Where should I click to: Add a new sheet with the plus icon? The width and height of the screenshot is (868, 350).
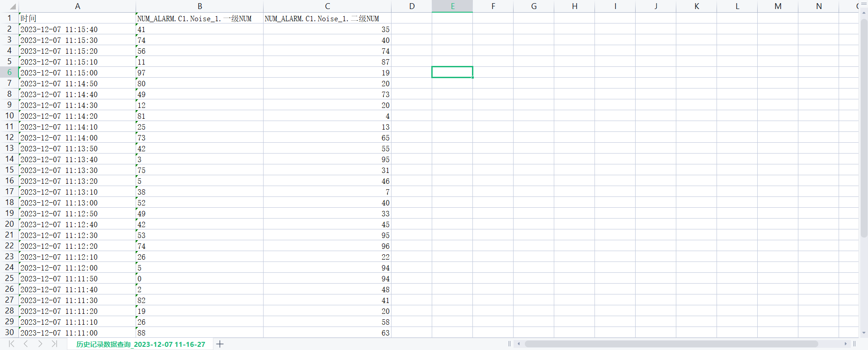tap(220, 344)
